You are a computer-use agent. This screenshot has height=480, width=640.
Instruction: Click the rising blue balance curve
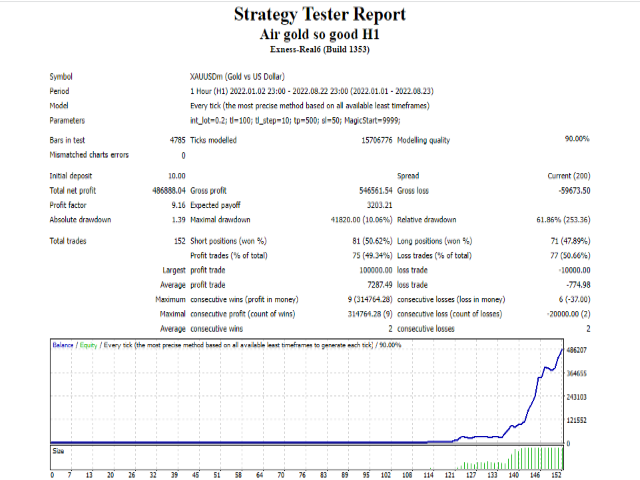[x=535, y=398]
